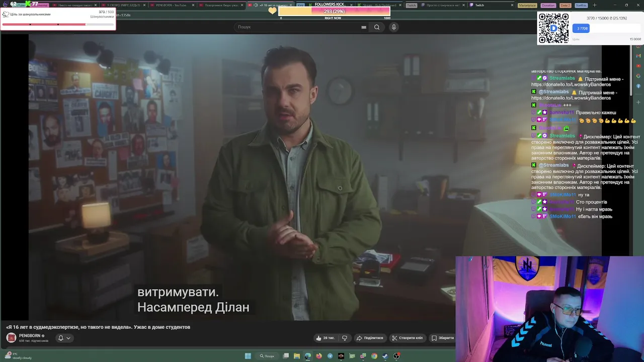Expand the Donation tab group
This screenshot has width=644, height=362.
(x=548, y=5)
